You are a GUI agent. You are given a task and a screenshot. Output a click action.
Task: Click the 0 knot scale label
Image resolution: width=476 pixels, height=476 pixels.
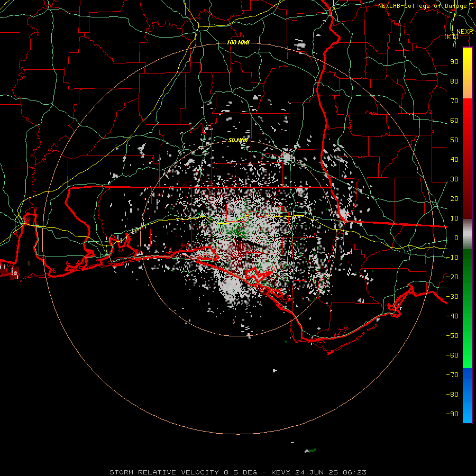[x=456, y=237]
